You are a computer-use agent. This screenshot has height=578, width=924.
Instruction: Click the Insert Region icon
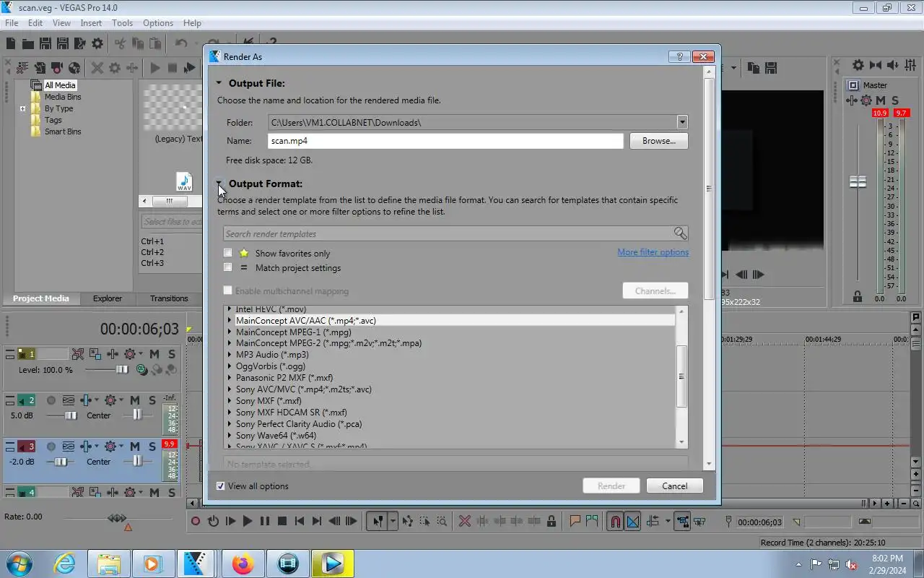point(592,521)
